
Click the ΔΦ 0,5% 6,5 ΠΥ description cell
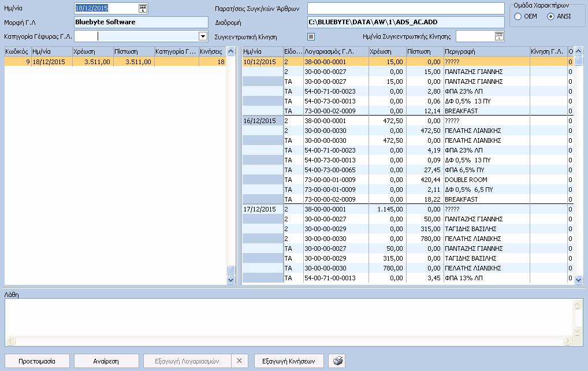point(487,190)
